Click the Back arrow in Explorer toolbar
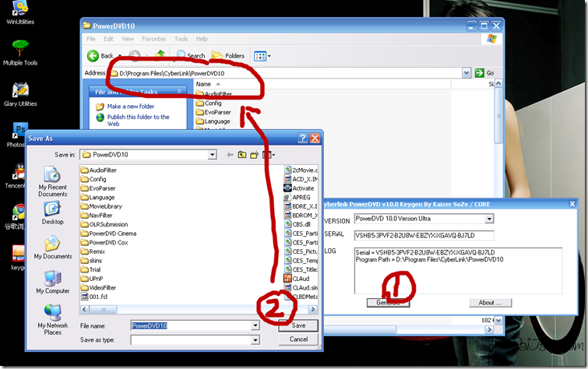This screenshot has height=369, width=588. (x=93, y=56)
